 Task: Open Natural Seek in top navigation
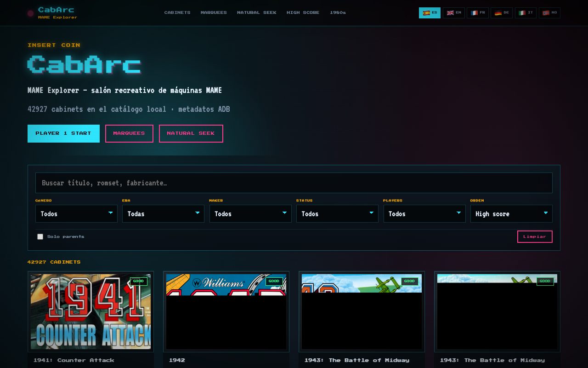pos(257,13)
